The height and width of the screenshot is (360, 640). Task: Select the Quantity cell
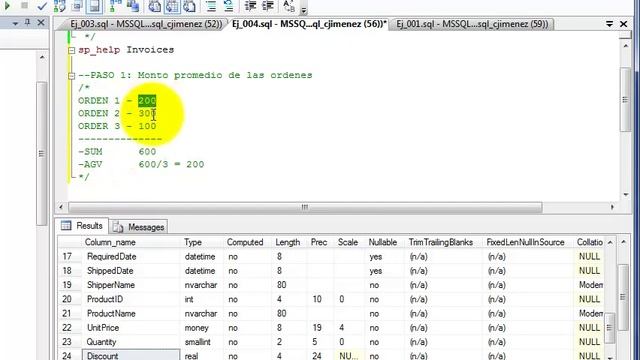(x=131, y=342)
